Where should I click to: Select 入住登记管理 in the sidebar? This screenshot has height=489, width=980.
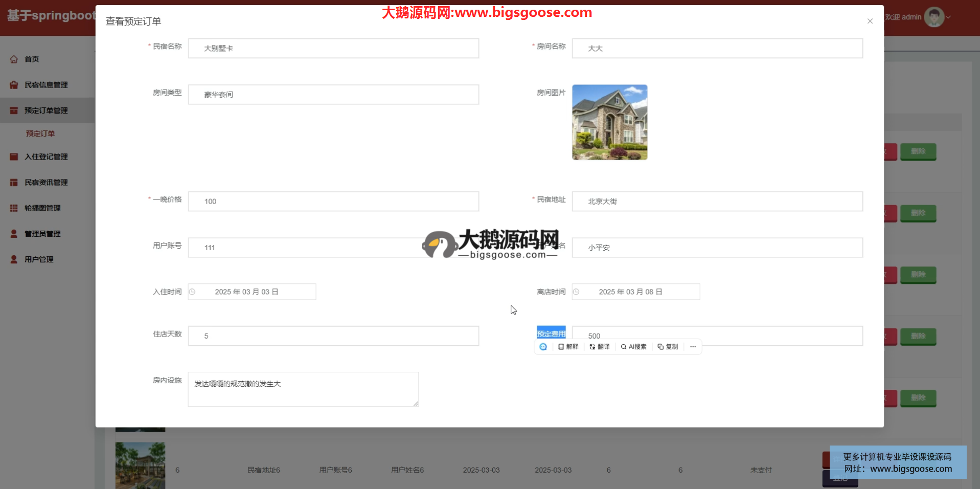[46, 157]
